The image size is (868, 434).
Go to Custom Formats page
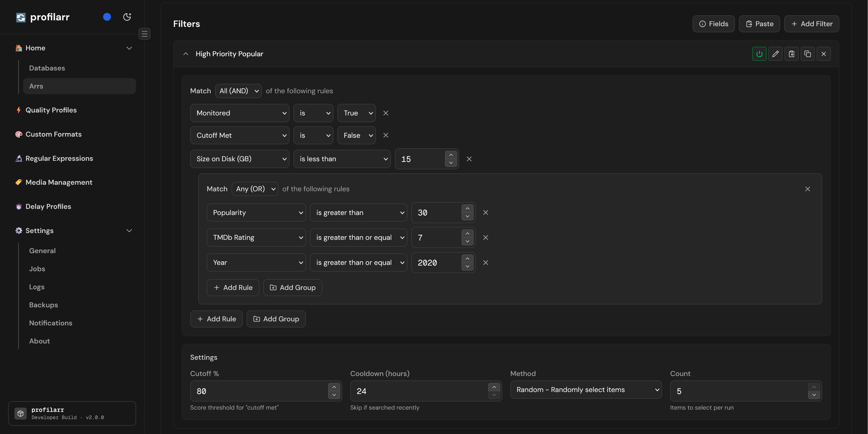tap(53, 134)
